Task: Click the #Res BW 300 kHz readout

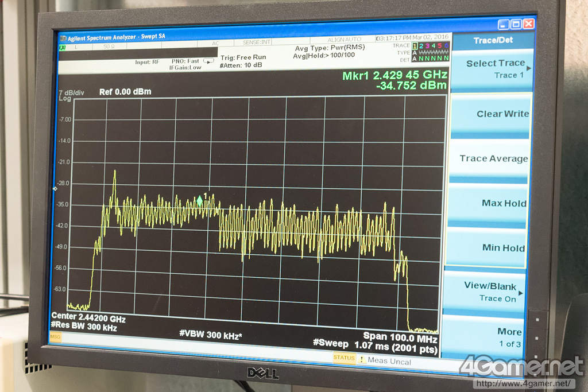Action: (84, 327)
